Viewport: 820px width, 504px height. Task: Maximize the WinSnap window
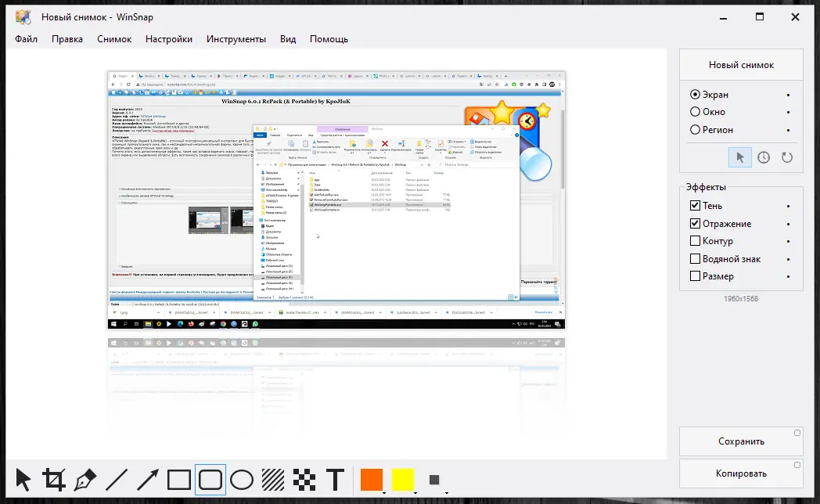coord(759,17)
